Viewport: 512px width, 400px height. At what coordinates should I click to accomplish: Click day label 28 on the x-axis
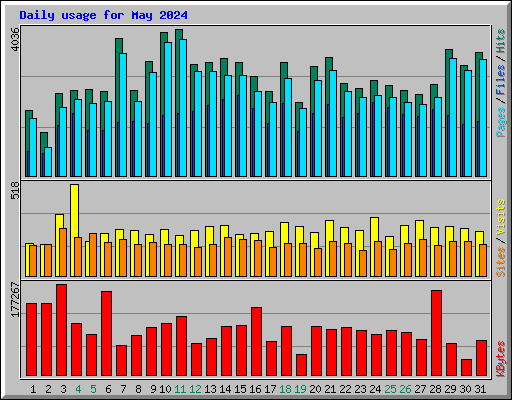pyautogui.click(x=435, y=389)
